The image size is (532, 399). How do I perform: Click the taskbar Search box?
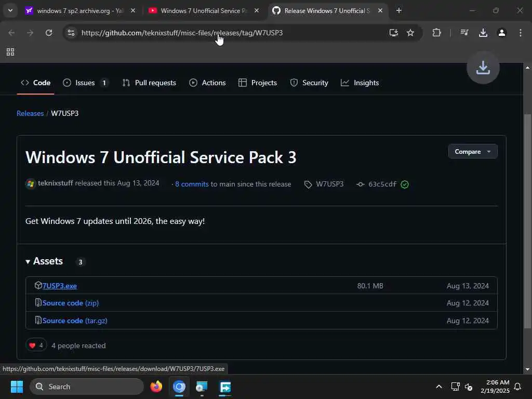click(87, 387)
